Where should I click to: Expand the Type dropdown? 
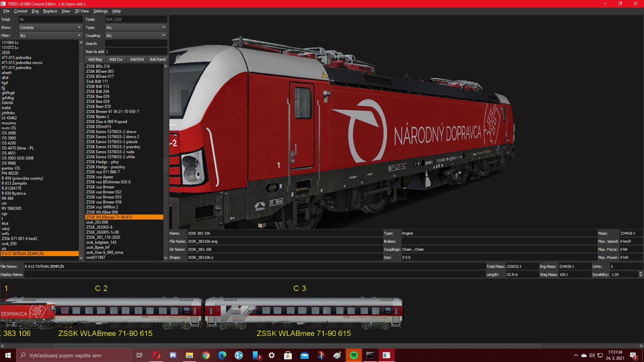(x=136, y=28)
